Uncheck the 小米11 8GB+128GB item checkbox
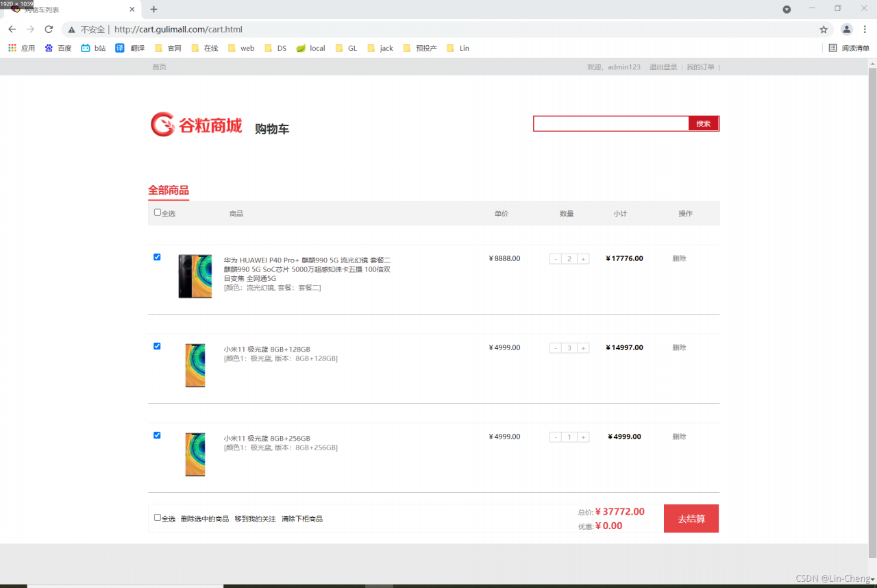 click(x=157, y=346)
